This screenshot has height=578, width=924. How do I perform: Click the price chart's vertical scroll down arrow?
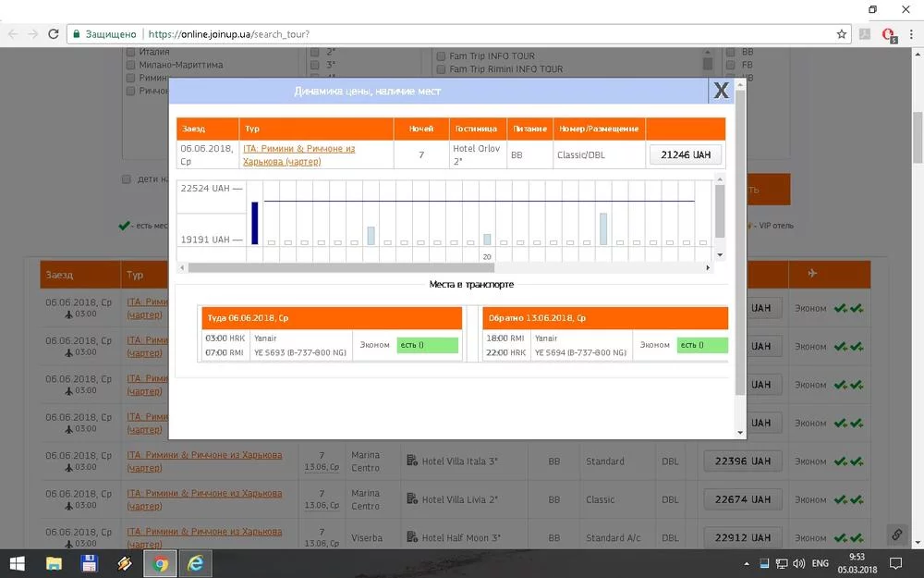point(720,255)
